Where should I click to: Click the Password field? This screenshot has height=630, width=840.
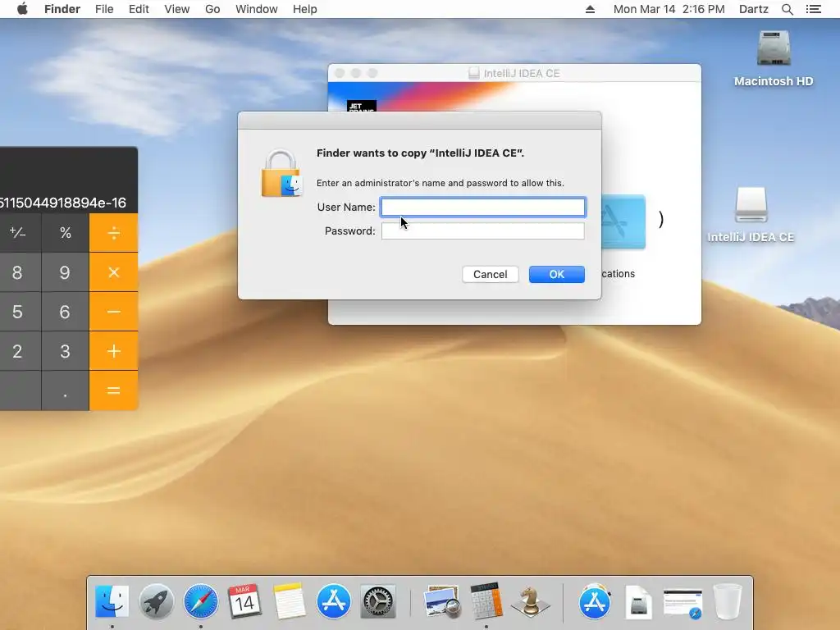(x=482, y=231)
